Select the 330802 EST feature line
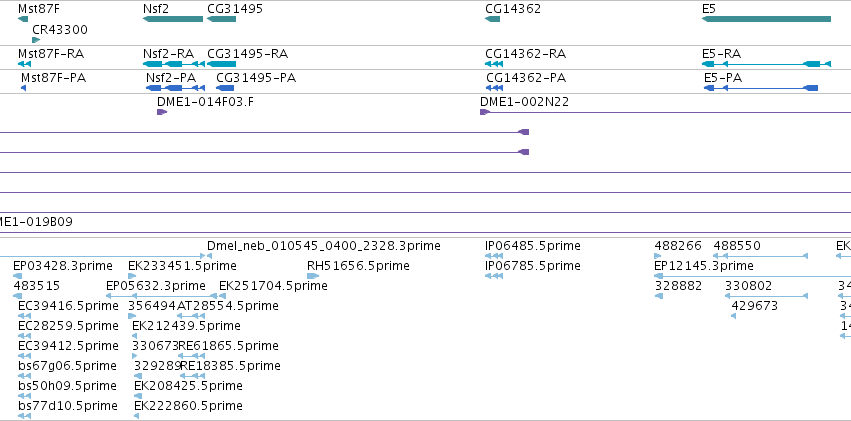 (766, 296)
